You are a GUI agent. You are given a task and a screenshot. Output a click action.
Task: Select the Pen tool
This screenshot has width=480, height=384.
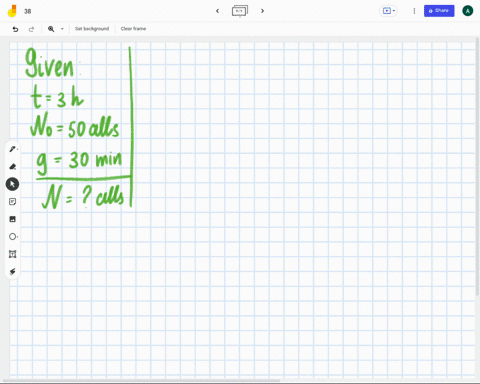pyautogui.click(x=13, y=149)
